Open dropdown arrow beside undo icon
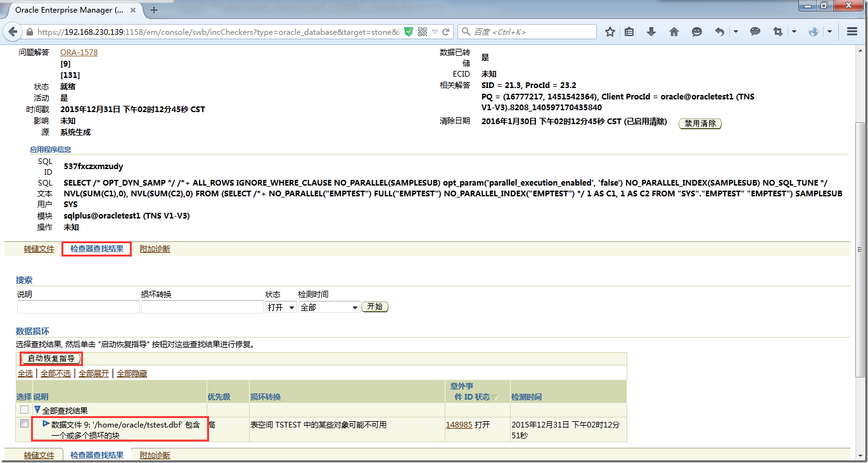The width and height of the screenshot is (868, 463). (736, 32)
